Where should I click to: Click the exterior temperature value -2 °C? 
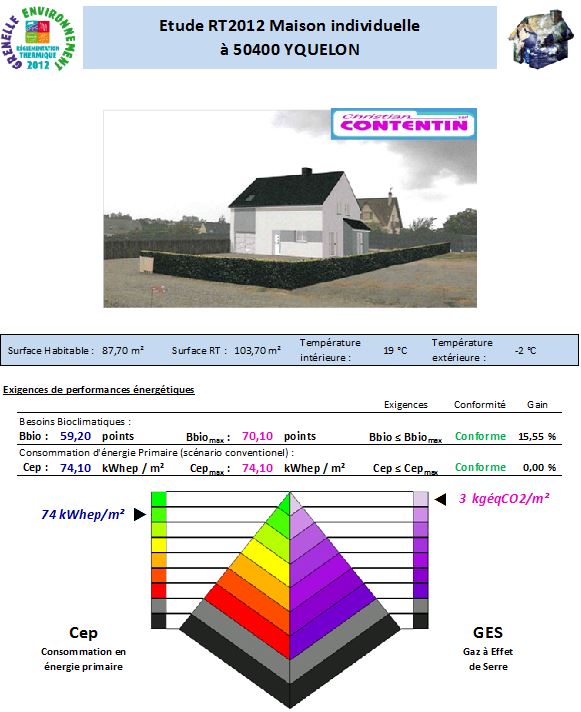pyautogui.click(x=525, y=350)
